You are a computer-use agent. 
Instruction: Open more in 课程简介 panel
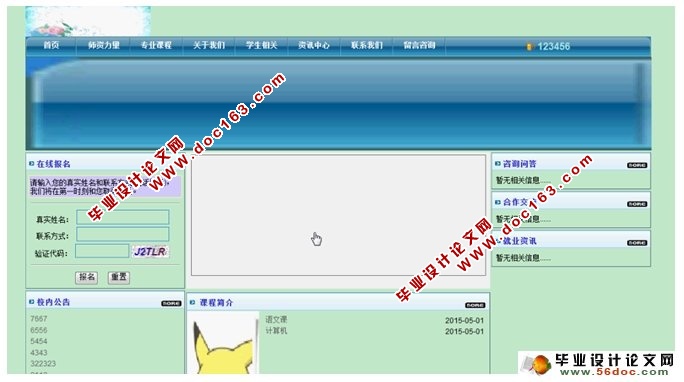coord(475,305)
